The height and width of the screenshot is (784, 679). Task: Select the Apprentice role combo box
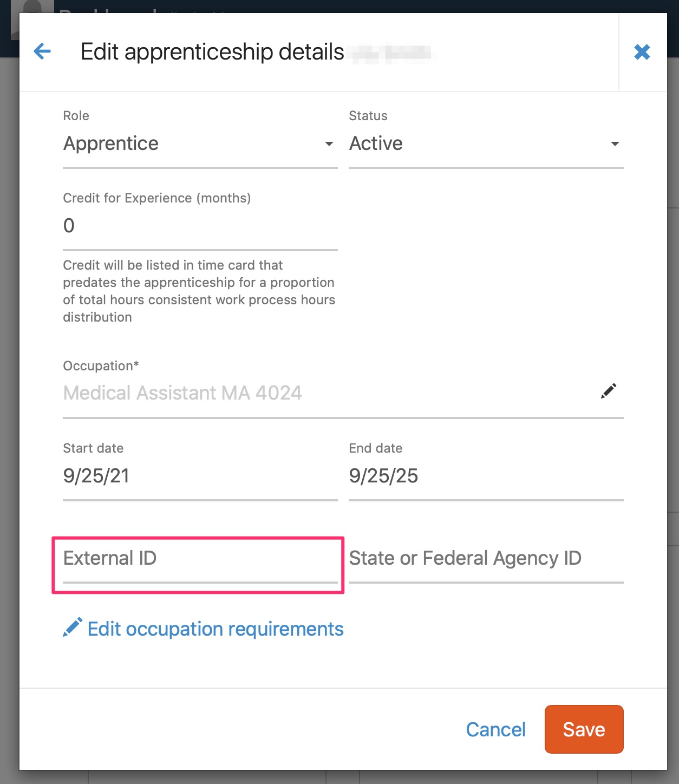(200, 144)
